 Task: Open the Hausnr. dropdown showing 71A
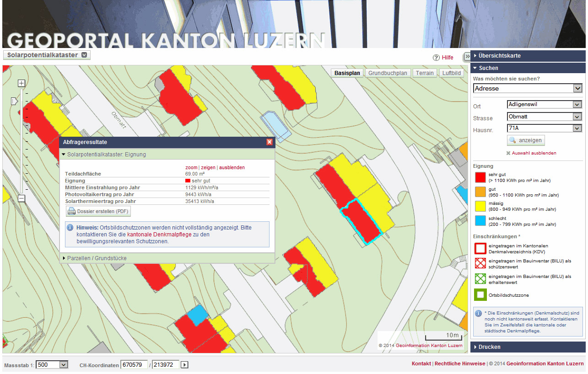(577, 128)
